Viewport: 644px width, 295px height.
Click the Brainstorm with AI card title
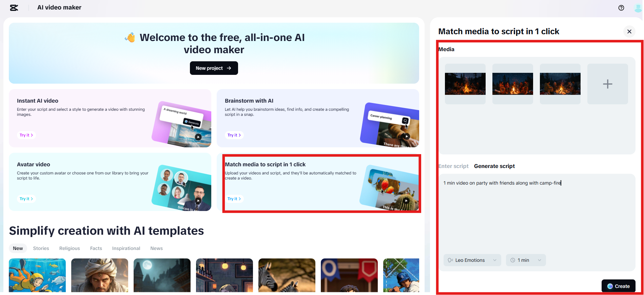pos(249,101)
